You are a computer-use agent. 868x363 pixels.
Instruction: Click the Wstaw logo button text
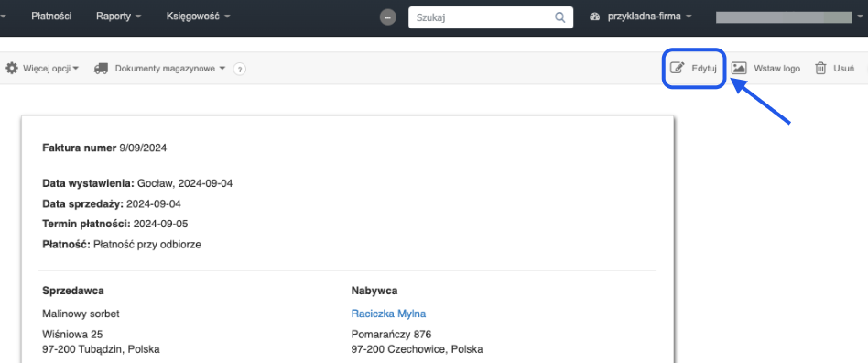click(776, 69)
